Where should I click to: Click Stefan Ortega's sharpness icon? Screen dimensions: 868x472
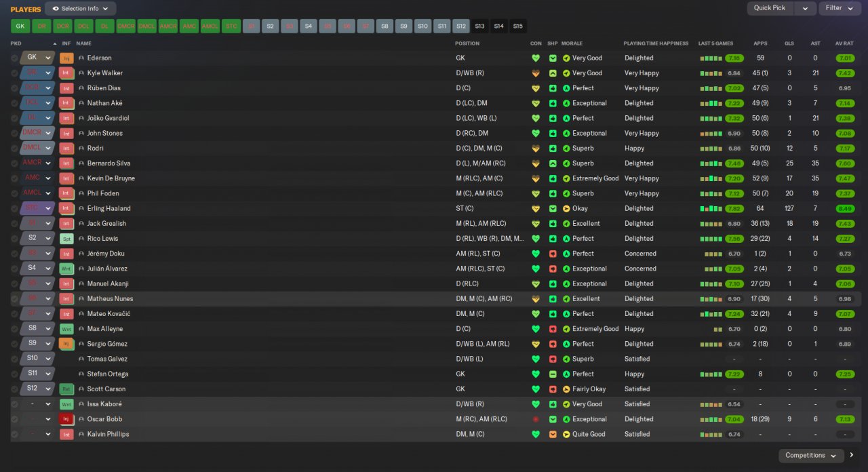pos(553,374)
